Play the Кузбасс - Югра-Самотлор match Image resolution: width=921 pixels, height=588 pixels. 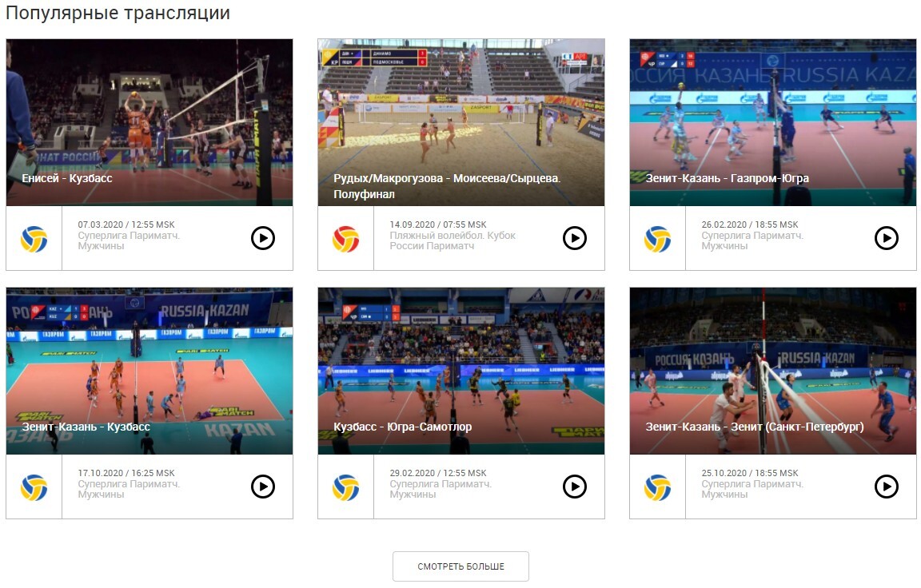pyautogui.click(x=575, y=487)
